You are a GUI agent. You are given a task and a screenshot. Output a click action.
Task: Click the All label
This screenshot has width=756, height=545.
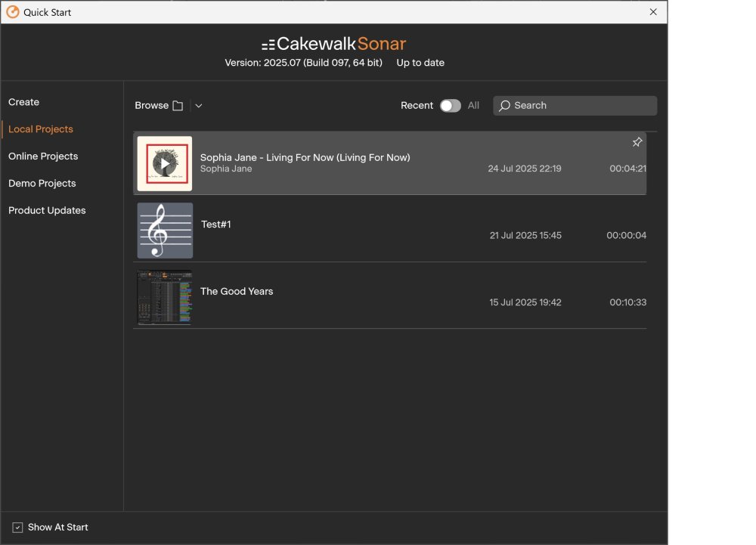pyautogui.click(x=473, y=106)
